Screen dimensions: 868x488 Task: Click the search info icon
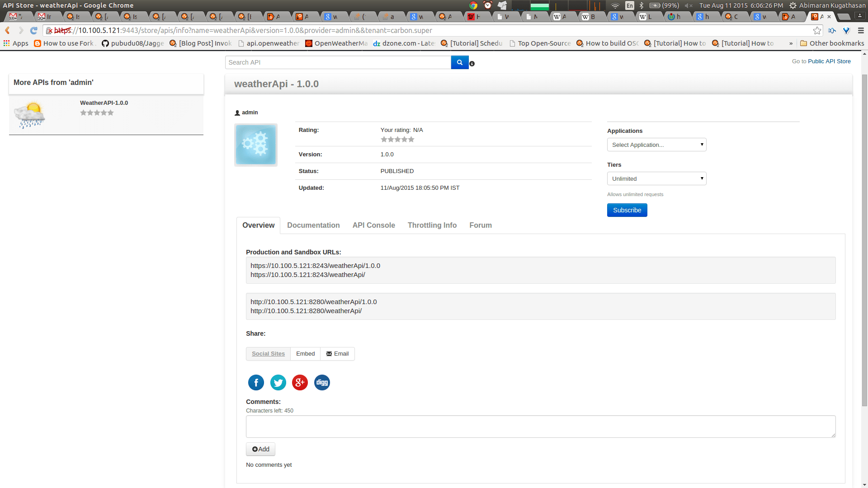tap(472, 64)
